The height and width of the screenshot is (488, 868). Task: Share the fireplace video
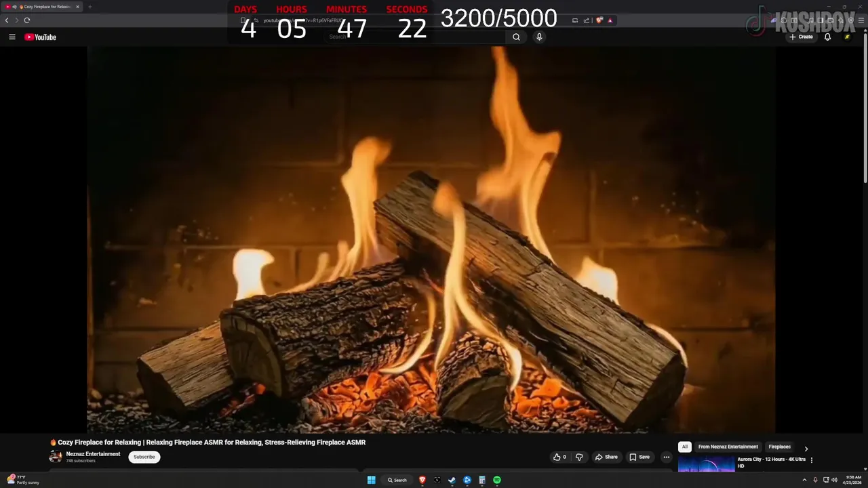click(x=606, y=457)
